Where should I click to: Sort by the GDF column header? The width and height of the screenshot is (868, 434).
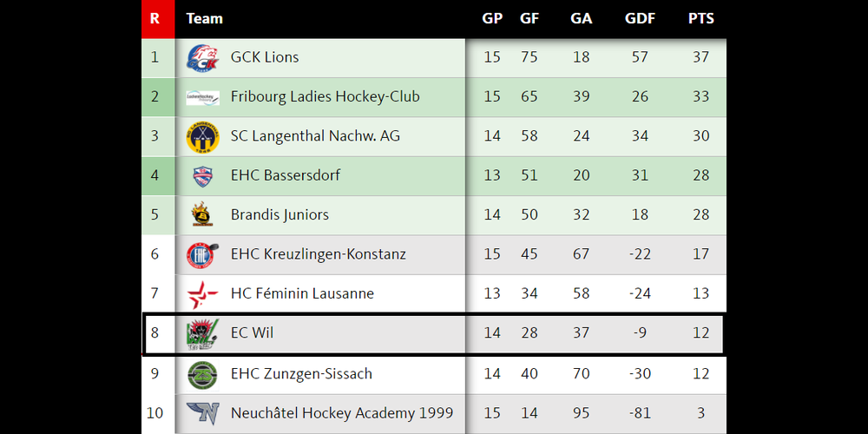click(x=640, y=18)
